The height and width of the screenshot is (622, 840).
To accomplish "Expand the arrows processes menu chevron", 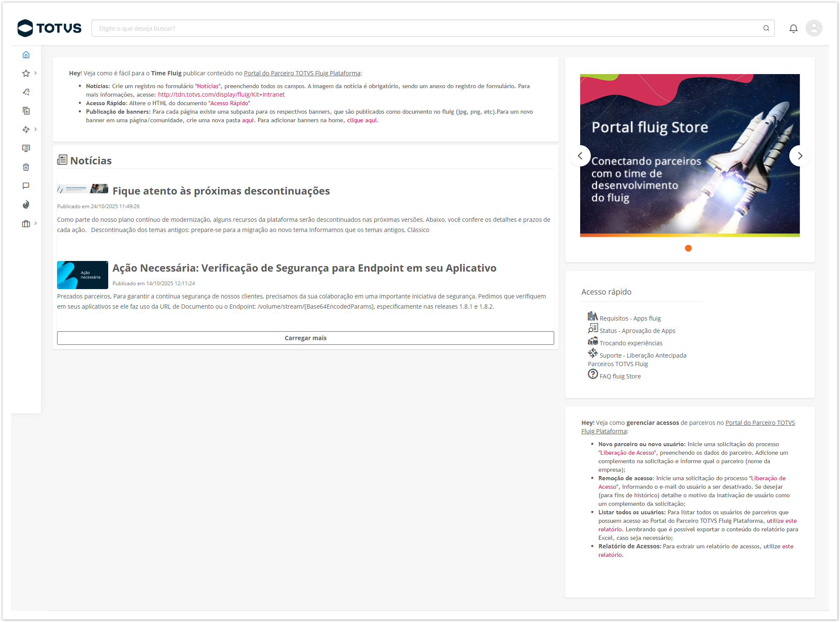I will click(x=36, y=129).
